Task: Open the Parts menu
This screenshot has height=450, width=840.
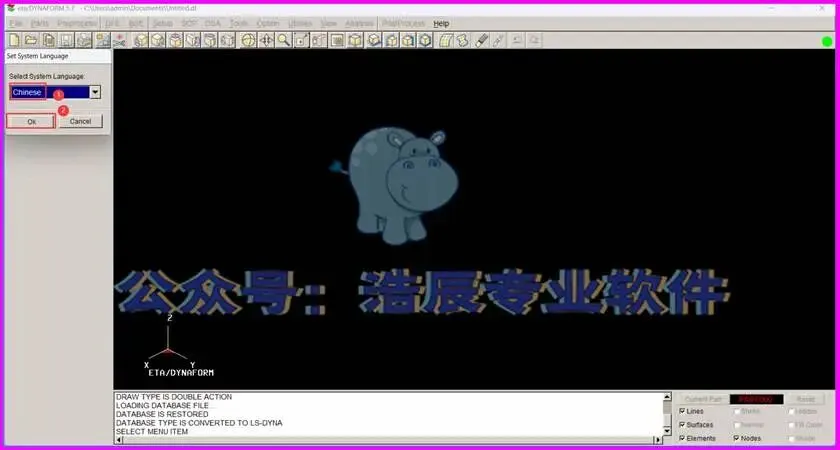Action: (x=40, y=24)
